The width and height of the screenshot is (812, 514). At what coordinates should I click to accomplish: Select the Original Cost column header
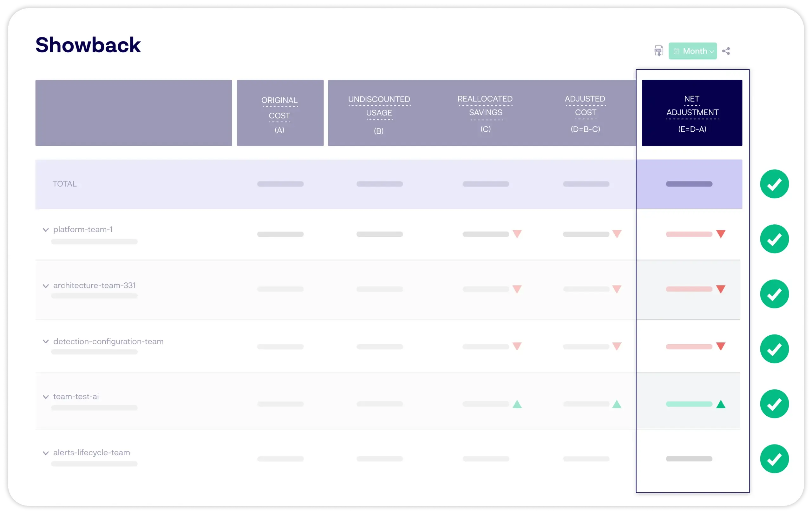280,113
